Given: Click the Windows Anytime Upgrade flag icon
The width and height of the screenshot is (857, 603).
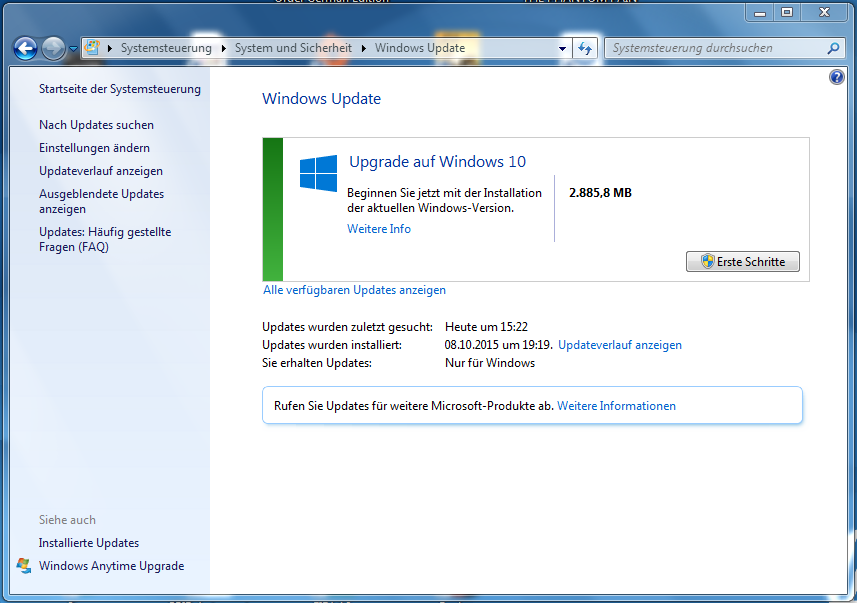Looking at the screenshot, I should tap(24, 566).
